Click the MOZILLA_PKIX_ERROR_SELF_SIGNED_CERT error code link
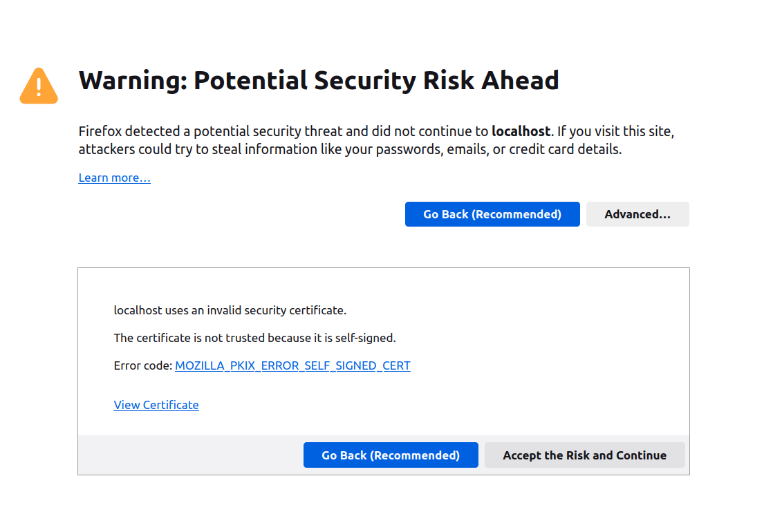The width and height of the screenshot is (773, 532). [292, 365]
